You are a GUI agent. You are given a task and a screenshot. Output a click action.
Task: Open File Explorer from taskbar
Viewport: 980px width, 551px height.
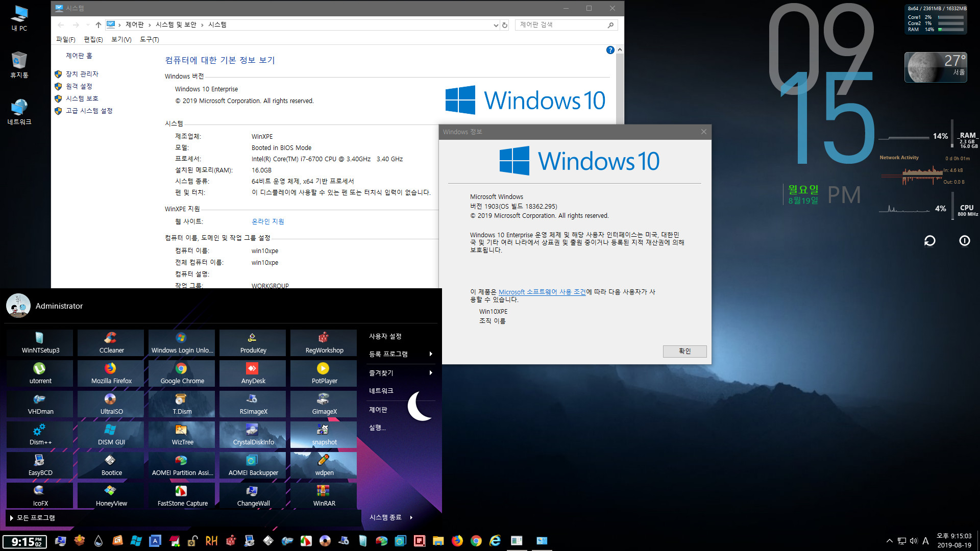438,541
